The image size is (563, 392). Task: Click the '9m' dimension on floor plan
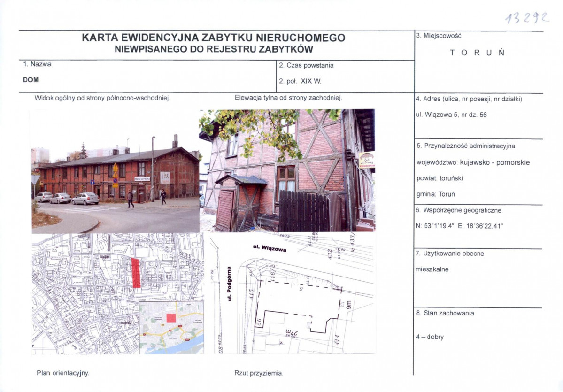coord(348,305)
